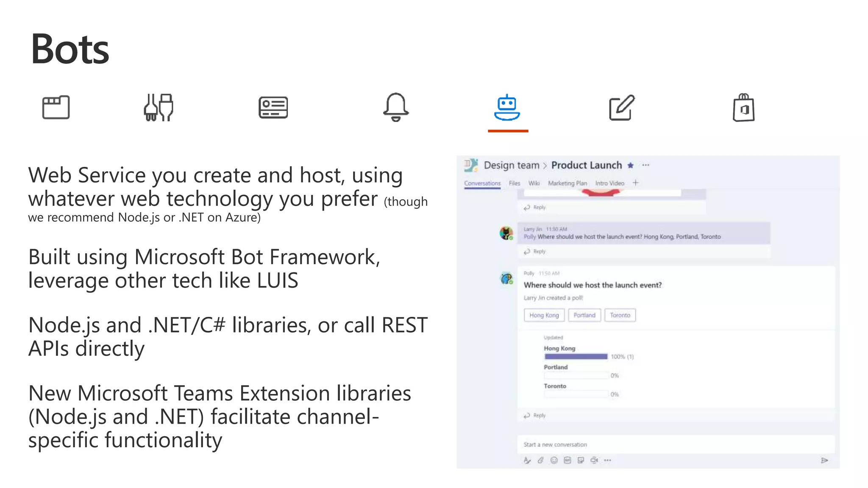Click the Office store shopping bag icon
Image resolution: width=868 pixels, height=488 pixels.
[744, 108]
